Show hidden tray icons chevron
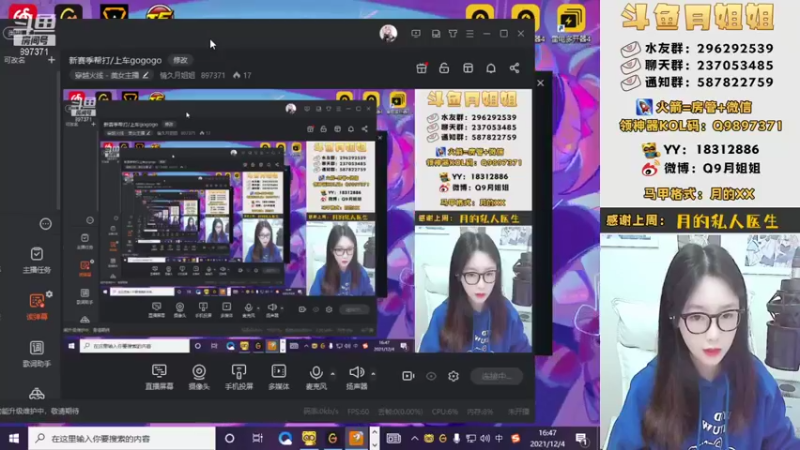Viewport: 800px width, 450px height. pyautogui.click(x=414, y=438)
